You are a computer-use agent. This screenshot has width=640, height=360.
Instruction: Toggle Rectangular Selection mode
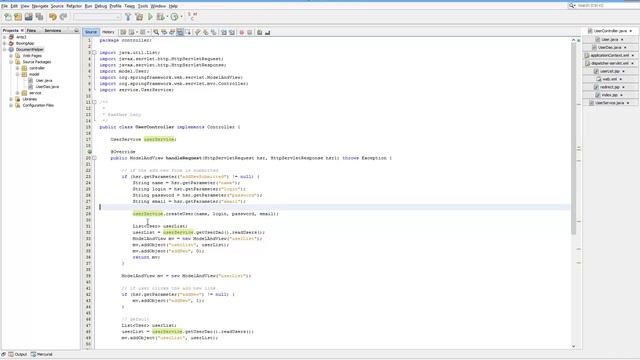[x=188, y=32]
